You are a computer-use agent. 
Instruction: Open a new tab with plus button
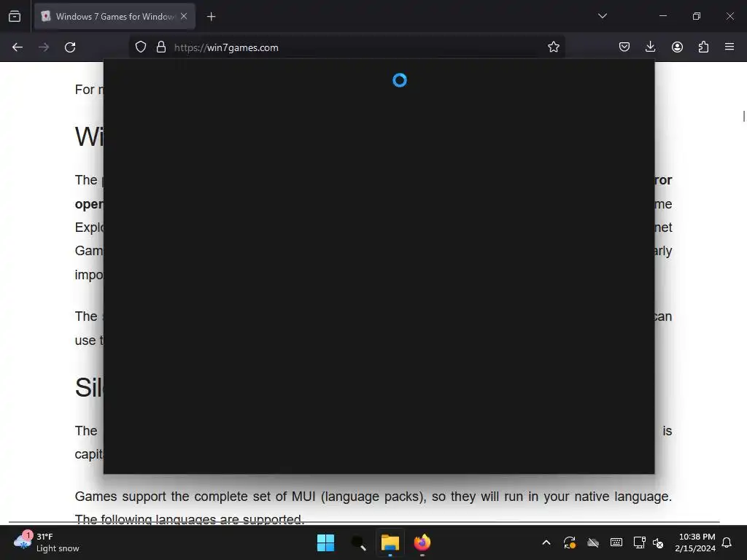(x=211, y=17)
